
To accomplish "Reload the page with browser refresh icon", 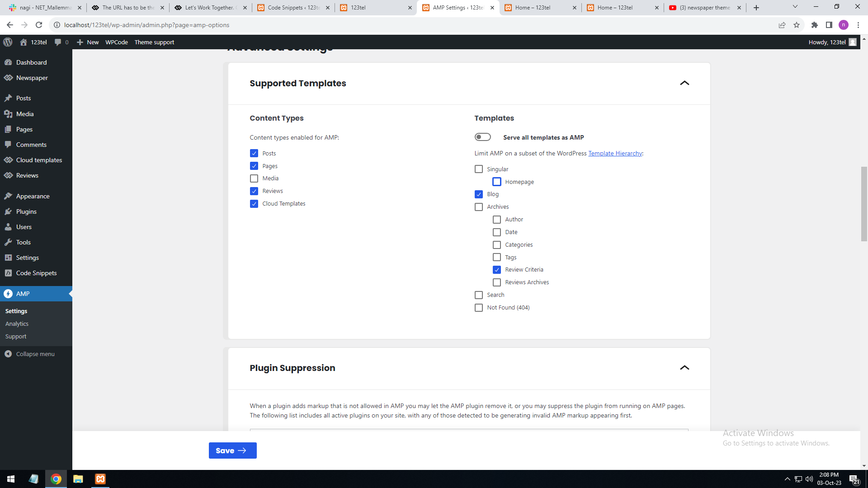I will [x=39, y=25].
